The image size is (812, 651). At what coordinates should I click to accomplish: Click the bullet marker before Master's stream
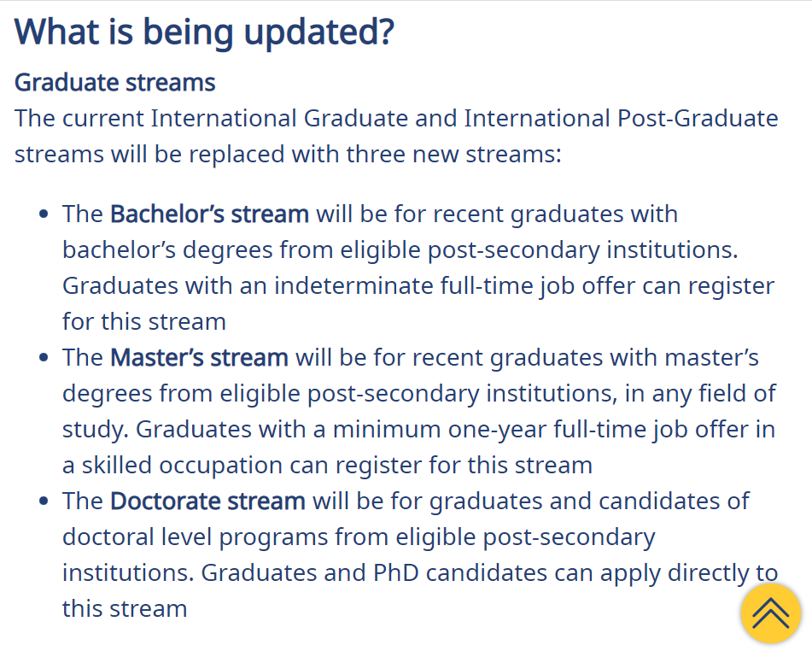44,358
